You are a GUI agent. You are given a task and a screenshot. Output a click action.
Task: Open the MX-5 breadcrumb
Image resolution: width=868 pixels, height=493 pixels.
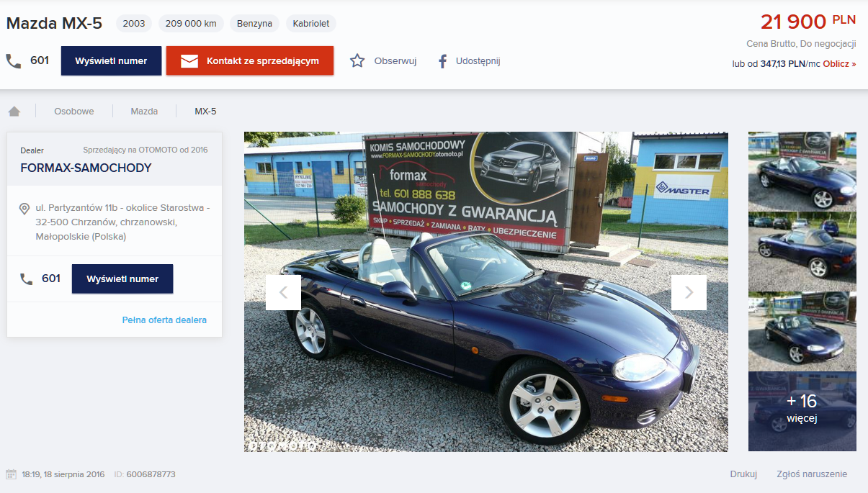(x=205, y=112)
